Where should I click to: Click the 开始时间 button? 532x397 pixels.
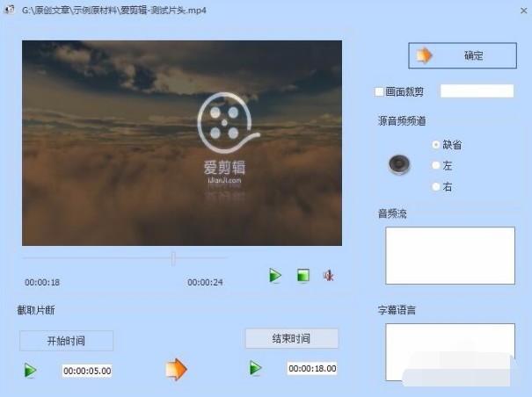coord(67,341)
